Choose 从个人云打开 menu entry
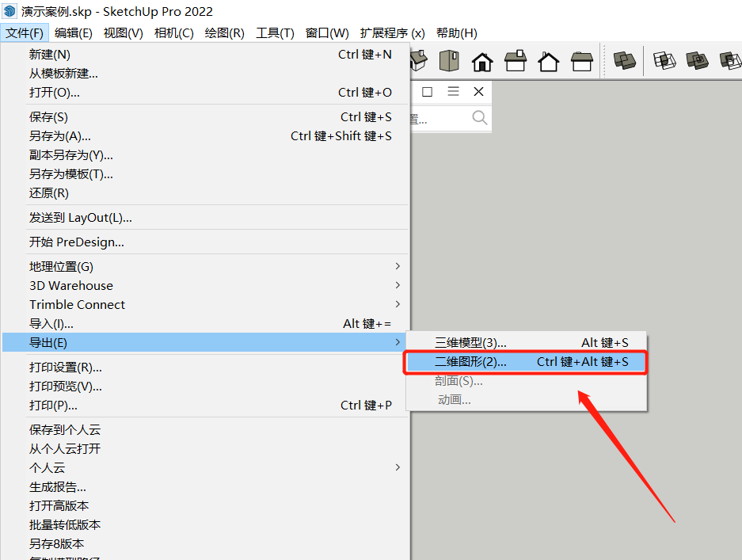Viewport: 742px width, 560px height. click(205, 448)
